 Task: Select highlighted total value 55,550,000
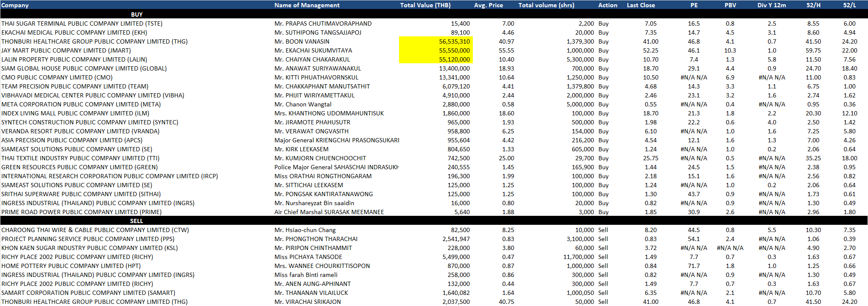point(454,50)
